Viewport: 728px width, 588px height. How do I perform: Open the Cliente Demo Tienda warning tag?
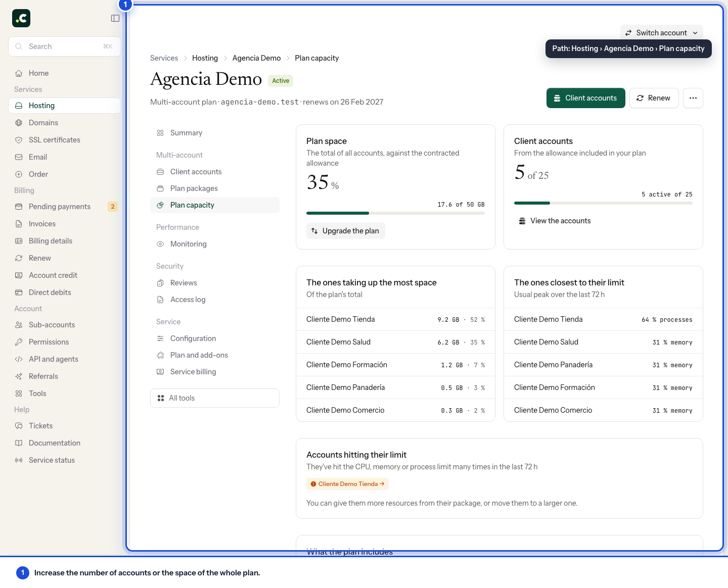[x=347, y=484]
